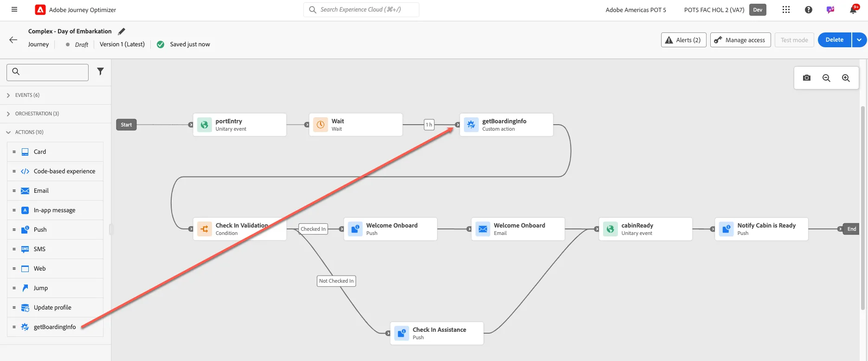Click the palette search input field
The height and width of the screenshot is (361, 868).
click(x=47, y=72)
